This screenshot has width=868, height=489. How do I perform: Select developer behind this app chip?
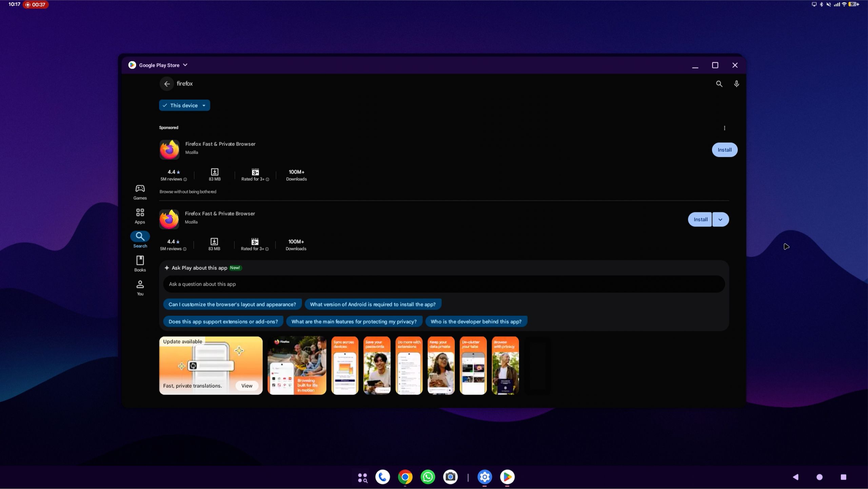pos(476,322)
